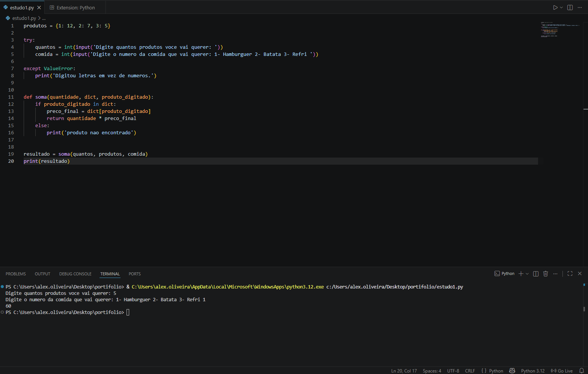Open the PROBLEMS panel tab

click(x=16, y=274)
